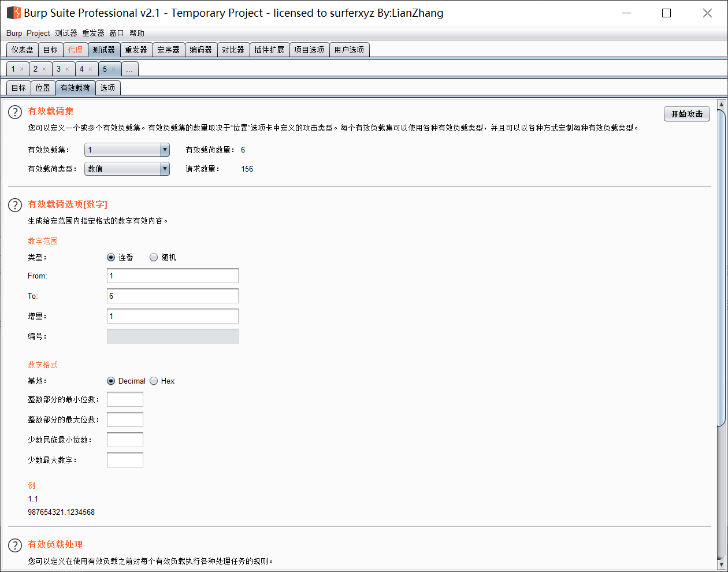Screen dimensions: 728x572
Task: Open the Burp menu
Action: pos(14,33)
